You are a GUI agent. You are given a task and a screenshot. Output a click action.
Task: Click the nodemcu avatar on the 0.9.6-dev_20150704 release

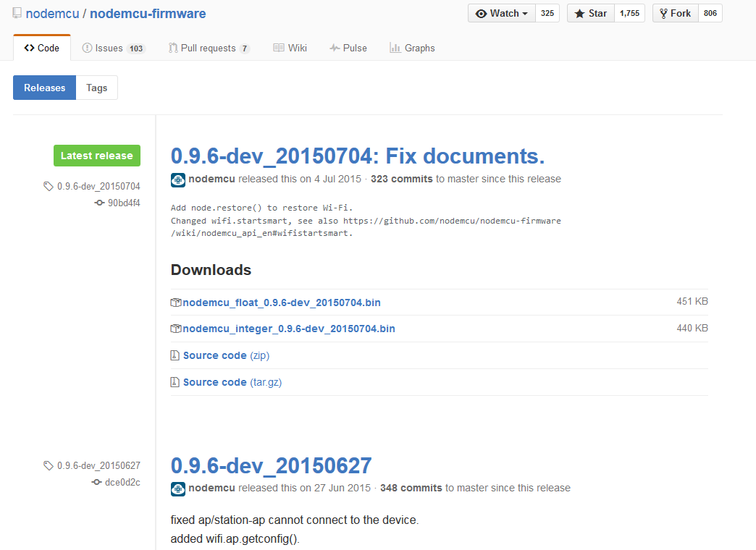click(x=178, y=179)
